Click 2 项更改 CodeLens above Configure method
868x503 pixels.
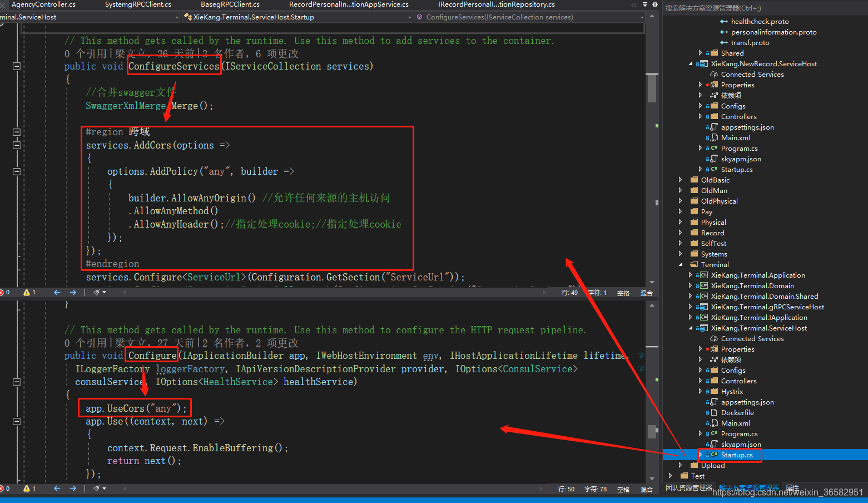tap(277, 343)
